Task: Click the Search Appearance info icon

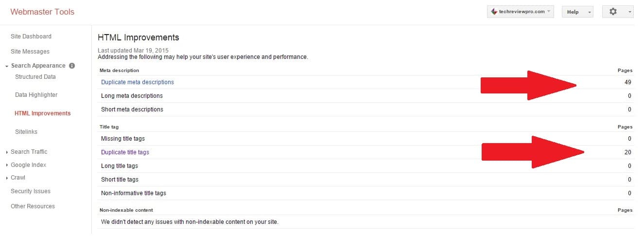Action: (72, 66)
